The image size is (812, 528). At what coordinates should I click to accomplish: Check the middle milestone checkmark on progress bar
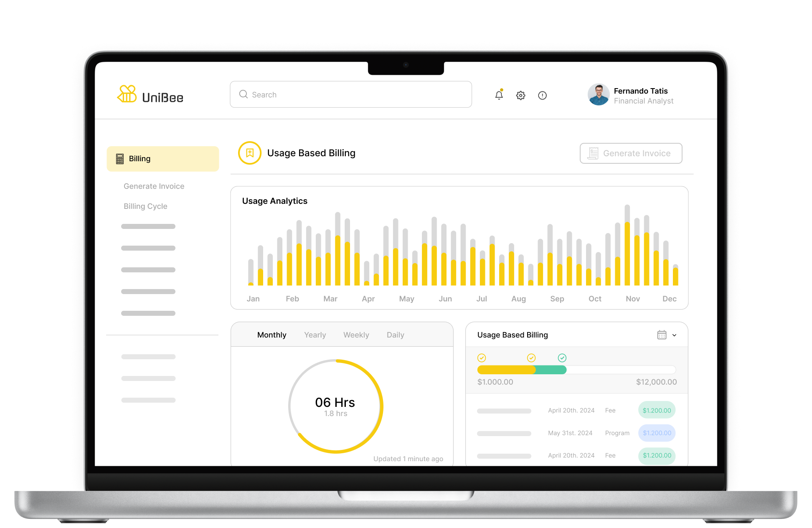coord(531,358)
